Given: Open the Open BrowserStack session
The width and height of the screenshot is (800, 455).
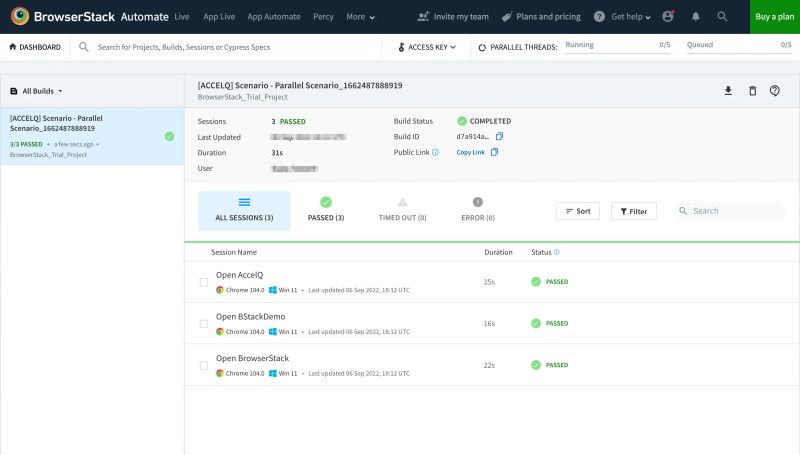Looking at the screenshot, I should (252, 358).
